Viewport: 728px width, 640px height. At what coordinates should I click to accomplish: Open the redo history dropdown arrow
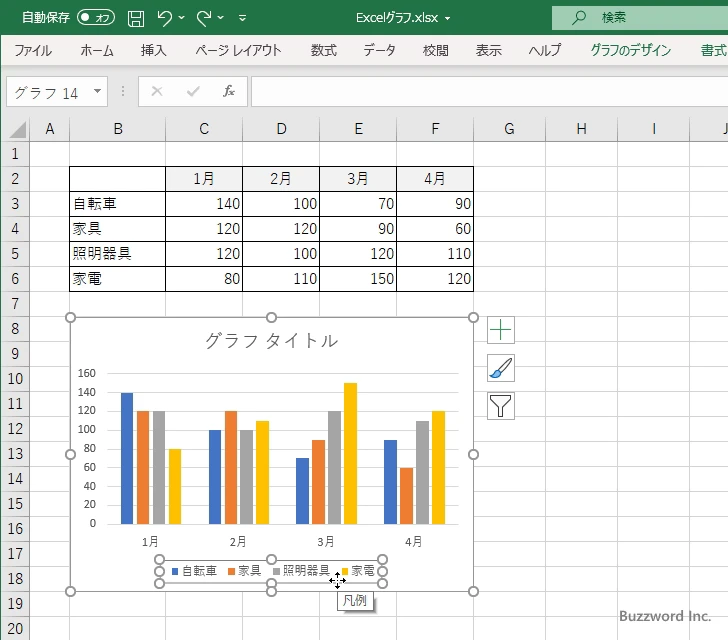pos(221,18)
